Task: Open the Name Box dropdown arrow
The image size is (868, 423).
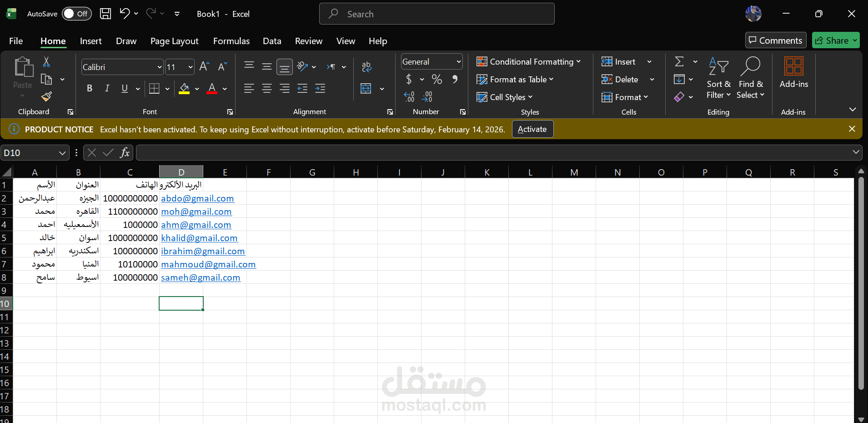Action: tap(62, 153)
